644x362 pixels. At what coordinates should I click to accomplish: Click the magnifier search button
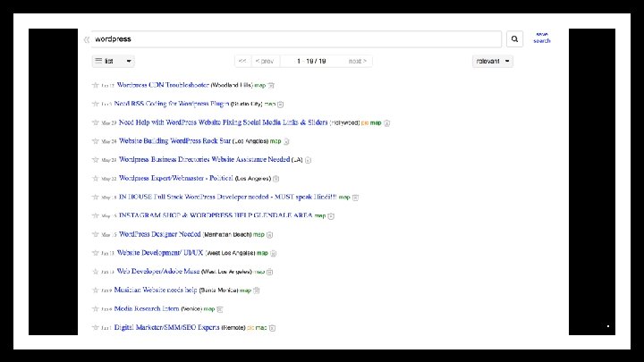tap(514, 39)
